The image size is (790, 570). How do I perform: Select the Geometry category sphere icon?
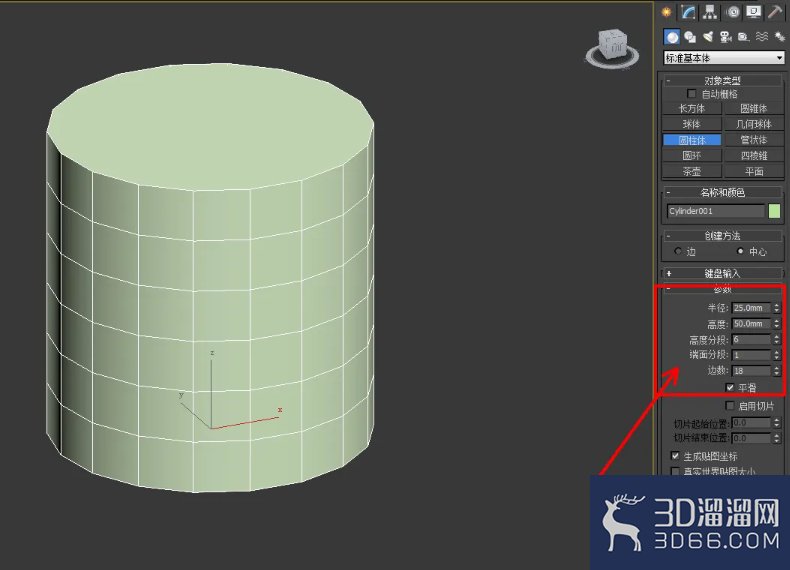[672, 37]
